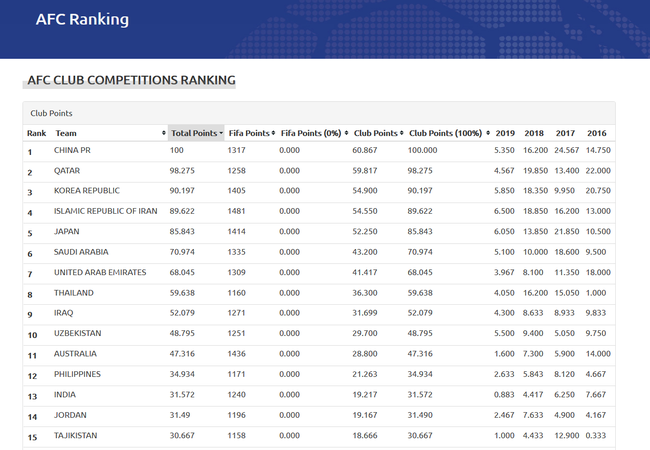Click Korea Republic 2016 value 20.750
The height and width of the screenshot is (450, 650).
[x=598, y=191]
